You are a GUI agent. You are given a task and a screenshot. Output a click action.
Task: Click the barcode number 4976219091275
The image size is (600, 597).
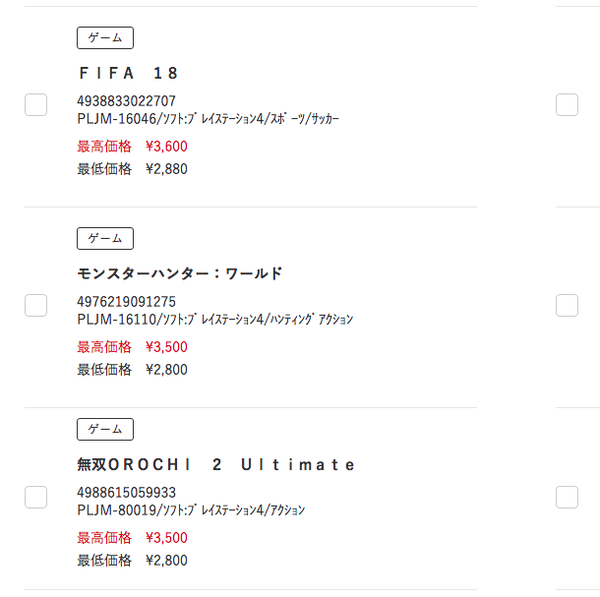(x=126, y=302)
